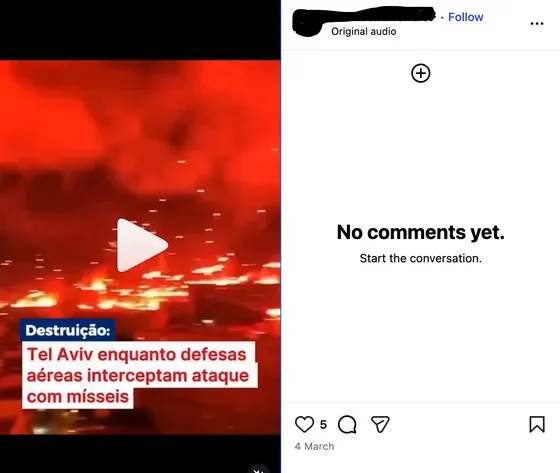This screenshot has height=473, width=560.
Task: Click the black bar above the video
Action: click(x=140, y=30)
